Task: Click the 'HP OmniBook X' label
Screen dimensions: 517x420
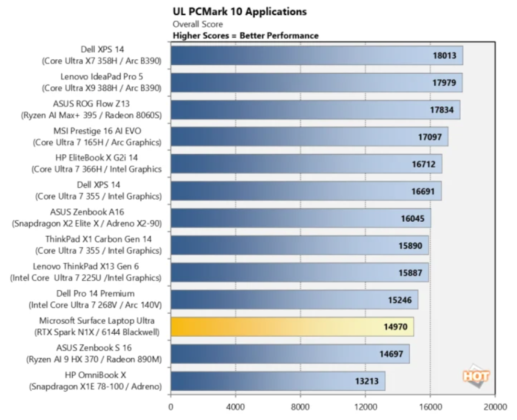Action: [x=96, y=375]
